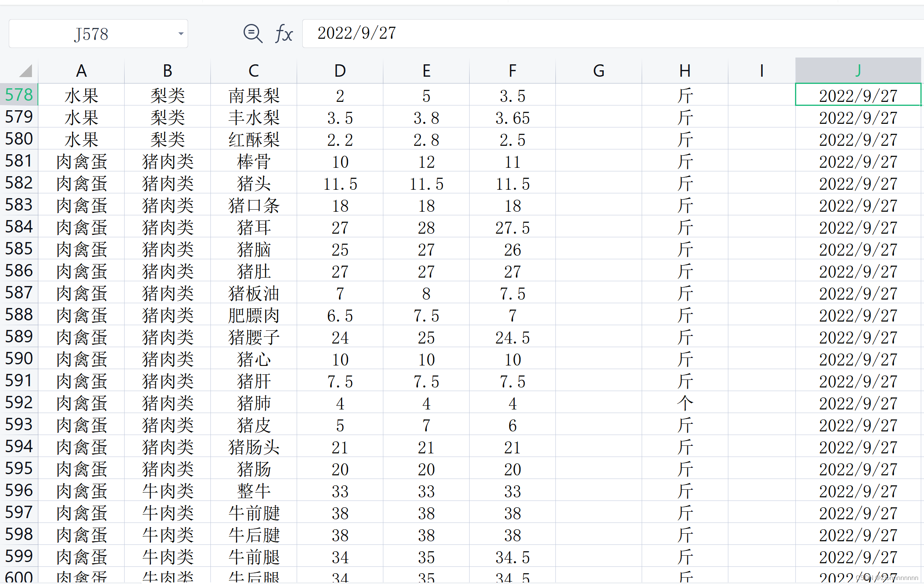Click the magnifier search icon beside fx

[252, 34]
